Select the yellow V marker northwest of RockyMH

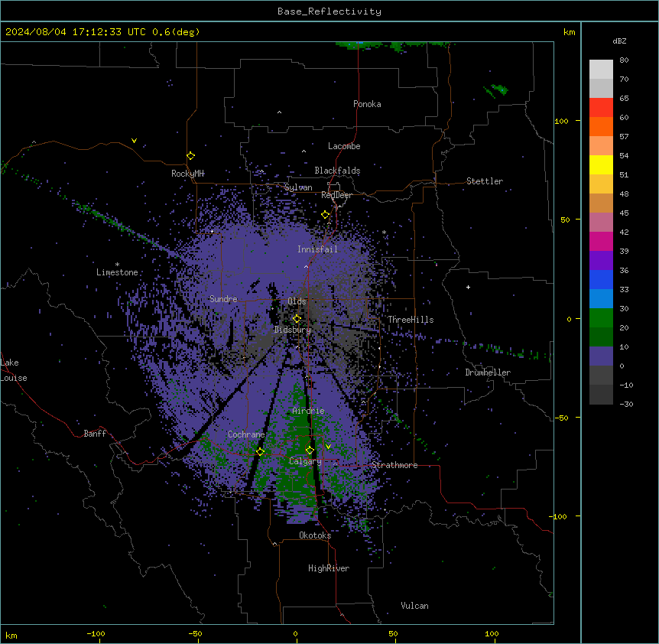[x=134, y=141]
